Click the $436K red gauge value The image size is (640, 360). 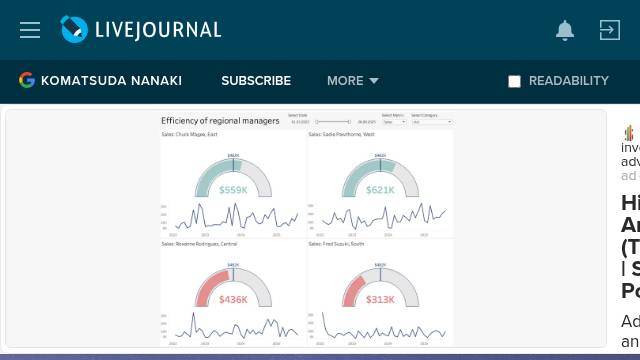click(x=233, y=300)
